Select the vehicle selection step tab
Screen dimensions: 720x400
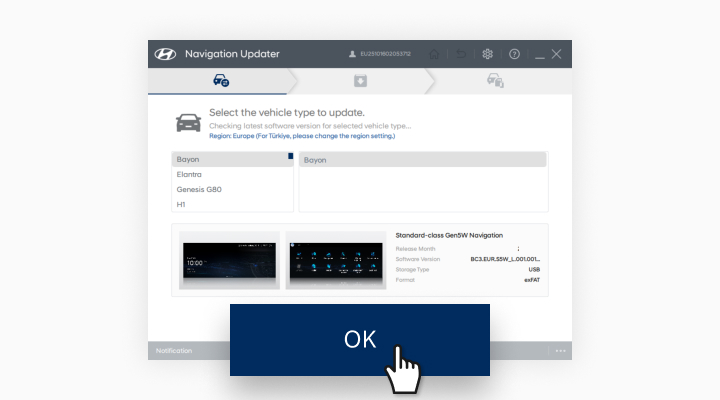pyautogui.click(x=220, y=80)
